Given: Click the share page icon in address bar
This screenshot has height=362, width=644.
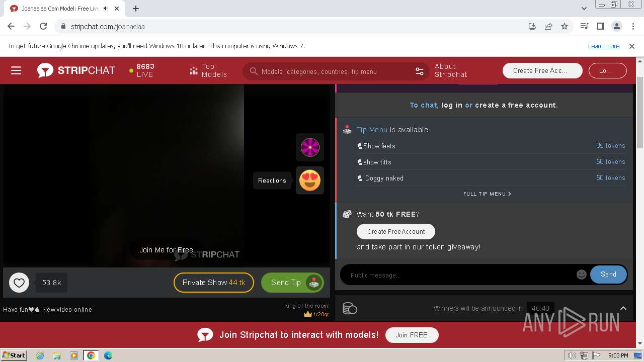Looking at the screenshot, I should (x=548, y=26).
